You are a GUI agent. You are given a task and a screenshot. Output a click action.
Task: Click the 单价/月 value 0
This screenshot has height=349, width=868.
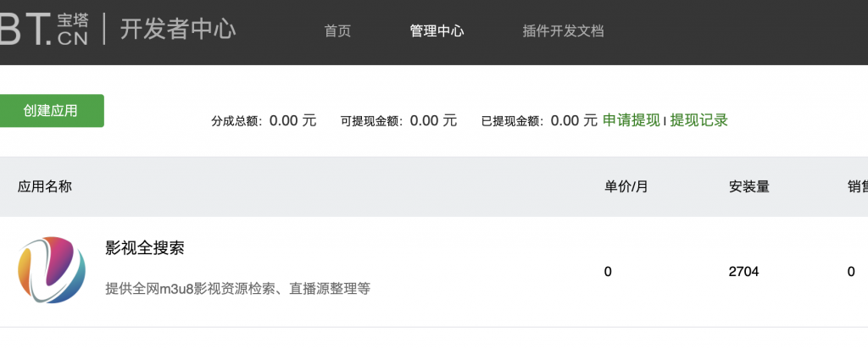608,272
